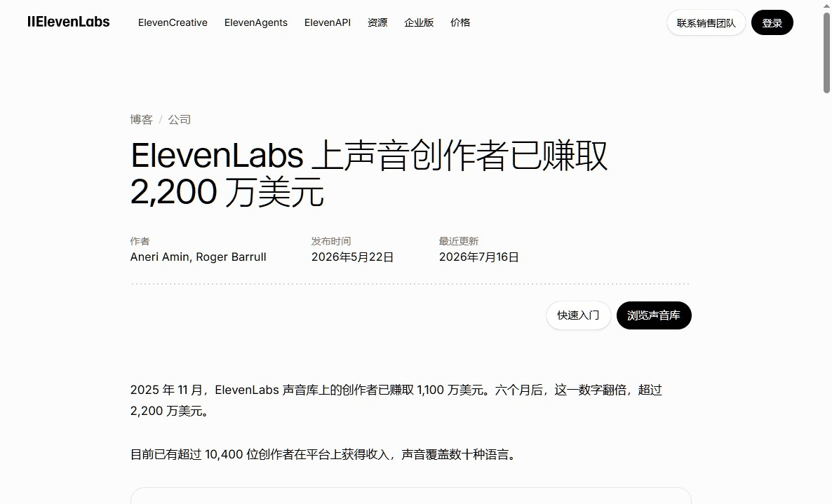Click the 最近更新 label
832x504 pixels.
459,241
